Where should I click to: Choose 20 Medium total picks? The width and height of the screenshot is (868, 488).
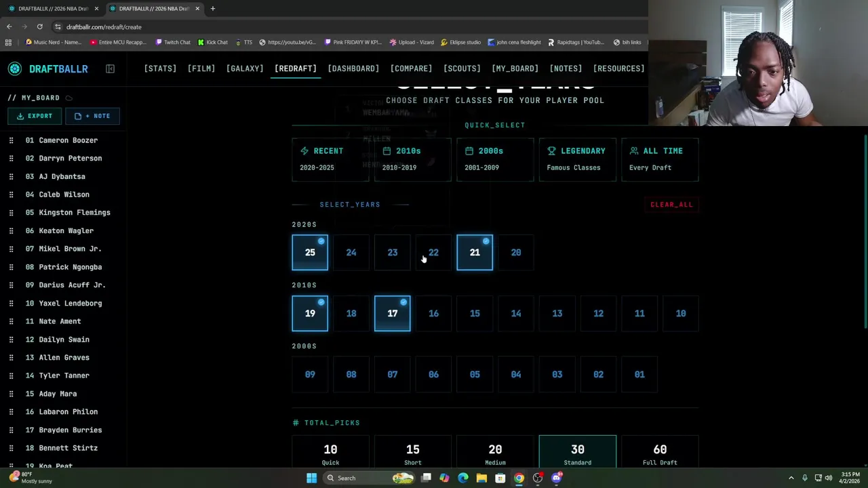(x=495, y=452)
